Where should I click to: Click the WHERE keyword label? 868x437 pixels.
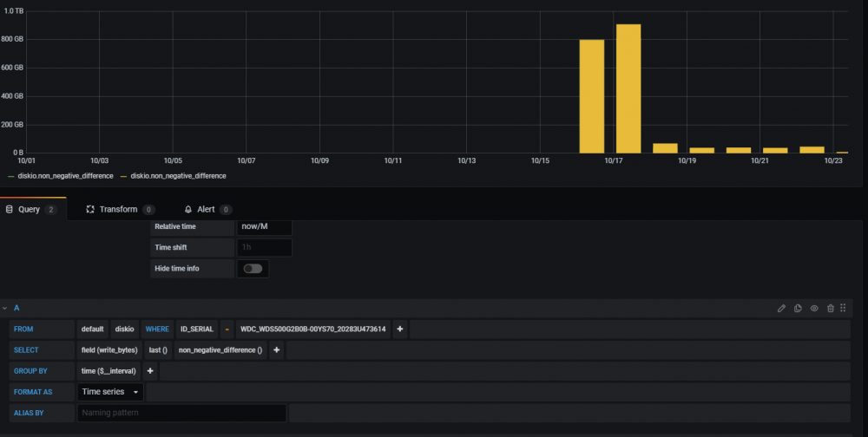[157, 329]
